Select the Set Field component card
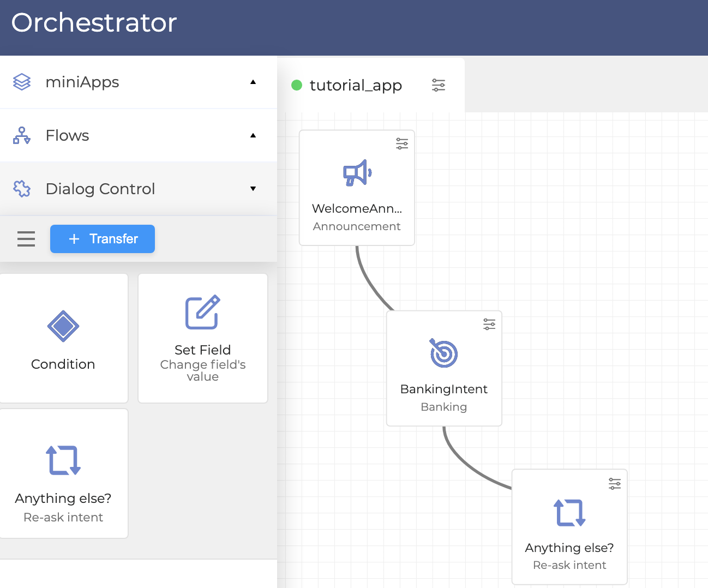708x588 pixels. click(x=203, y=338)
